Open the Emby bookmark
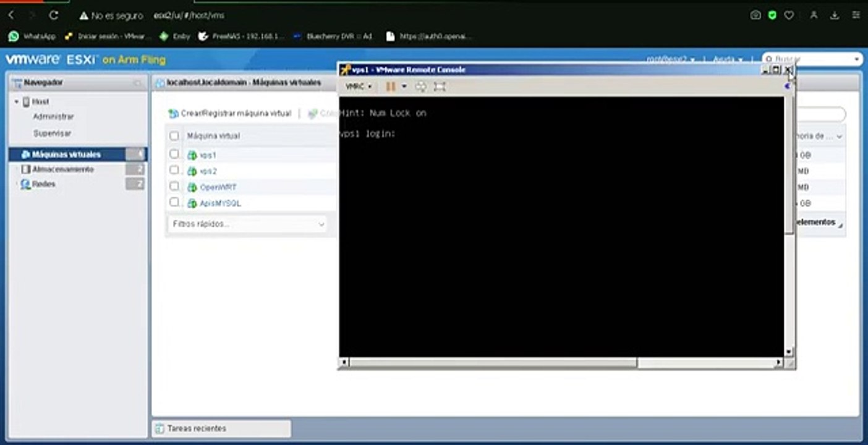The width and height of the screenshot is (868, 445). pos(175,36)
